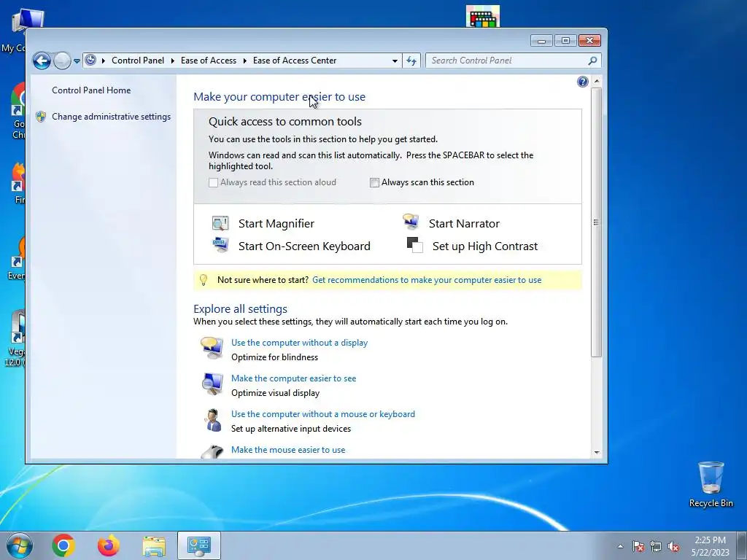
Task: Expand the arrow after Control Panel breadcrumb
Action: [172, 61]
